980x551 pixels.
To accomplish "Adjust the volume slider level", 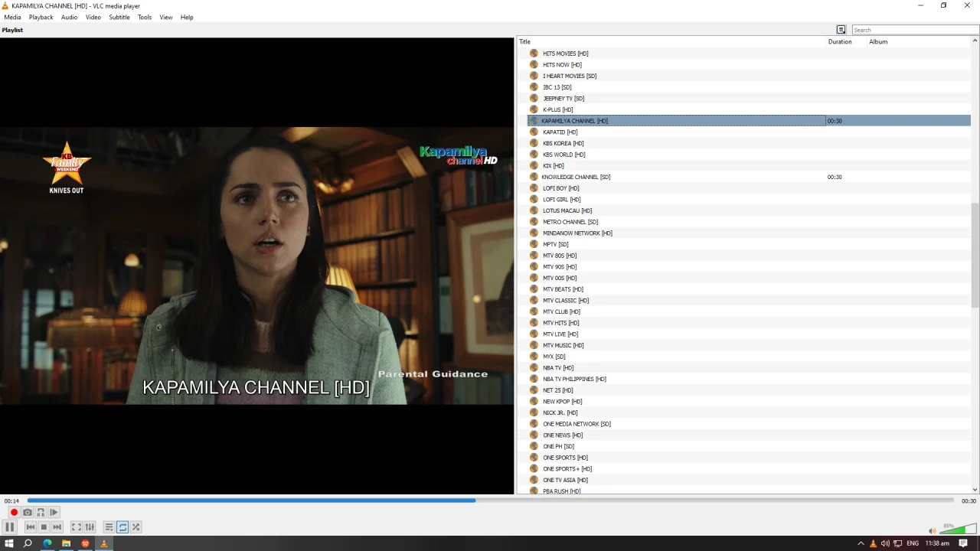I will coord(959,529).
